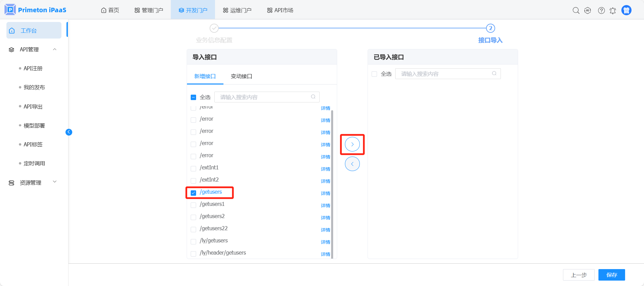The width and height of the screenshot is (644, 286).
Task: Check the /extInt1 interface checkbox
Action: tap(193, 168)
